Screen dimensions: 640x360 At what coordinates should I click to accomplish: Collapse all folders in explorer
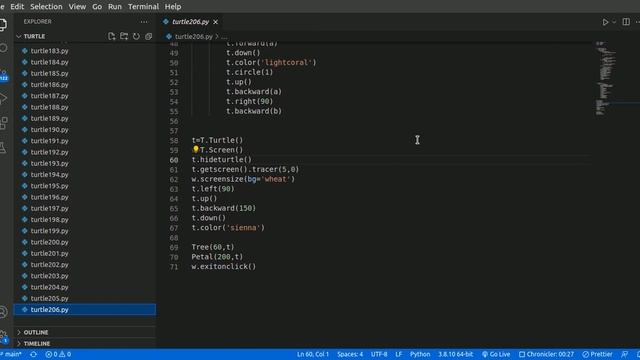(x=149, y=36)
